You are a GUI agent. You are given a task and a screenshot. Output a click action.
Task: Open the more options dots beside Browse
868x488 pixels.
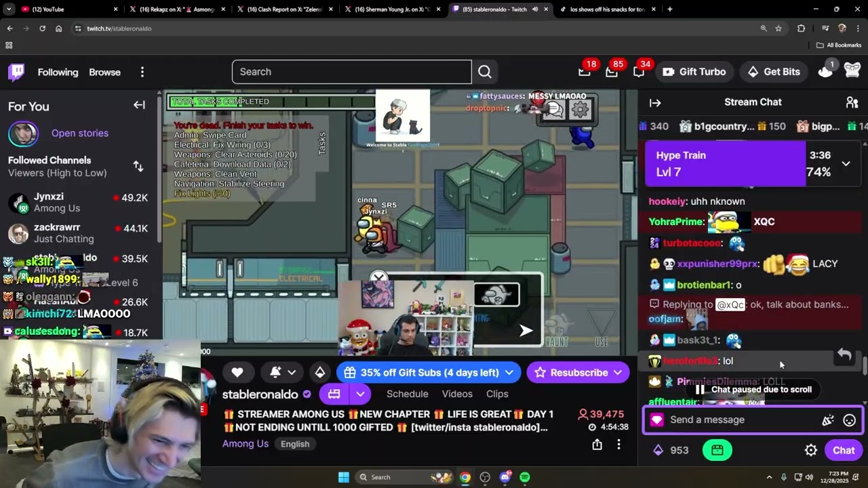pyautogui.click(x=142, y=72)
